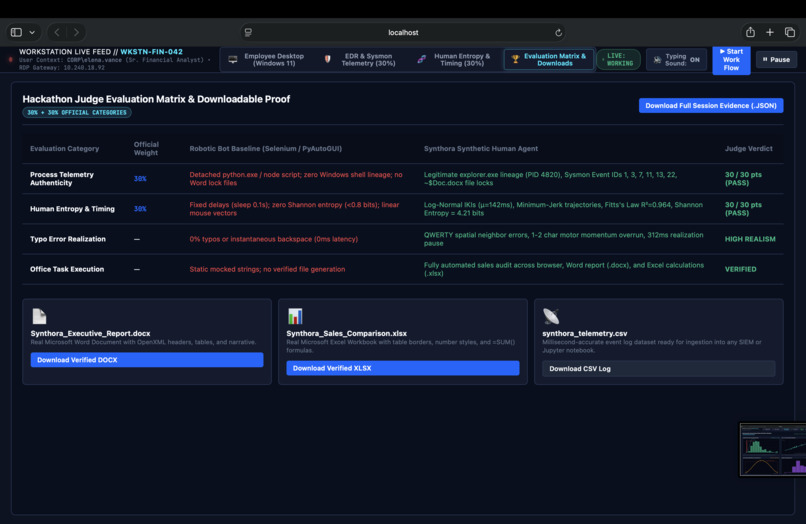This screenshot has width=806, height=524.
Task: Select WKSTN-FIN-042 workstation ID text
Action: point(151,52)
